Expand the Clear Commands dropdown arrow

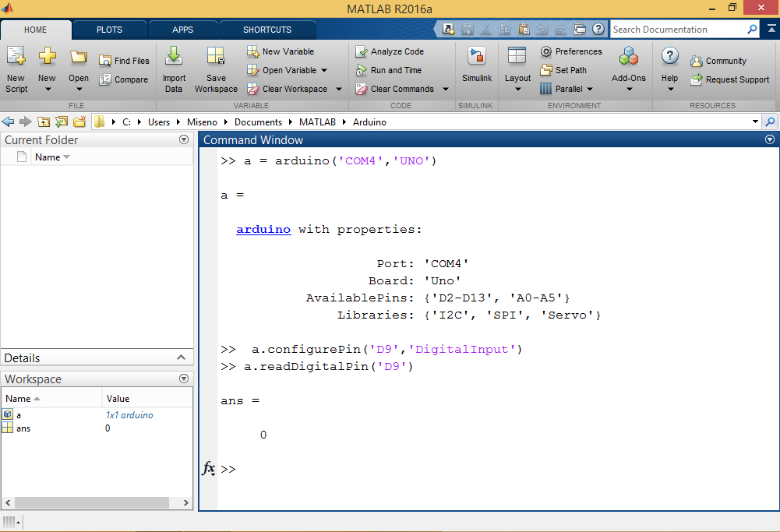click(446, 89)
